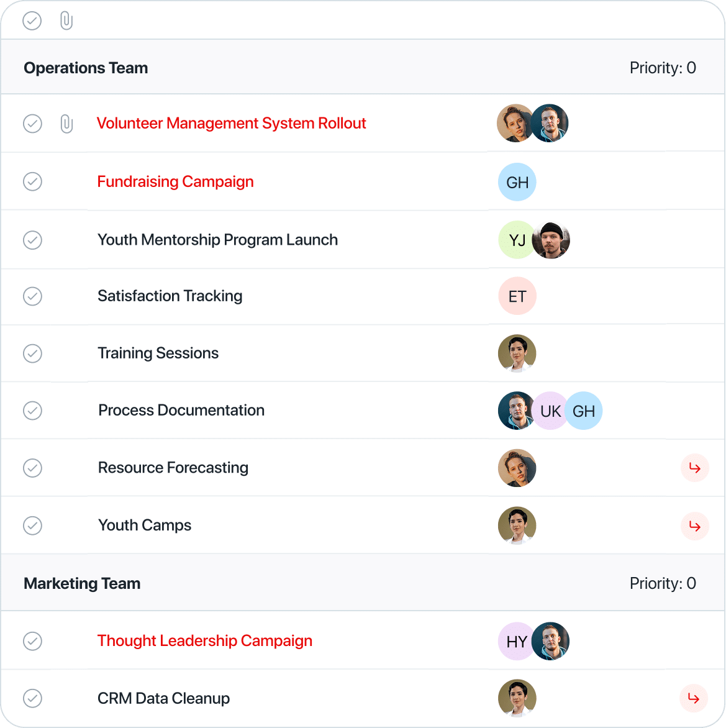
Task: Click the GH avatar on Fundraising Campaign
Action: pos(517,182)
